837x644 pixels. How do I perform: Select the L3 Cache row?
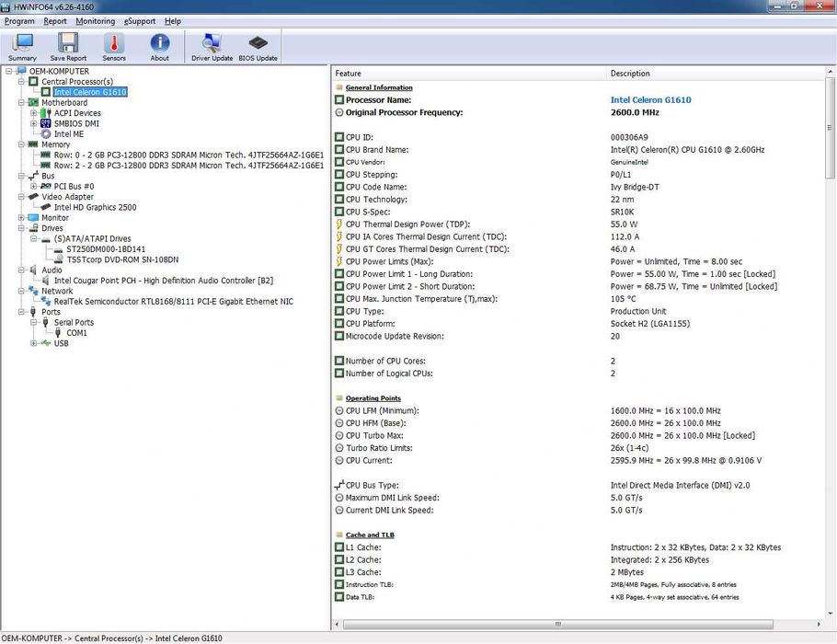579,572
